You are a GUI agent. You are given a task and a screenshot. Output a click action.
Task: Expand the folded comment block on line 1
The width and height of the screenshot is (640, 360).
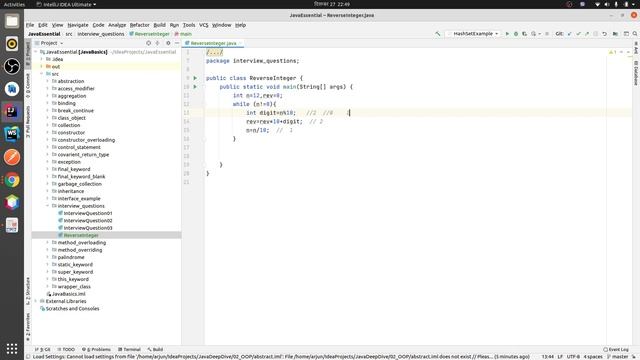click(214, 52)
